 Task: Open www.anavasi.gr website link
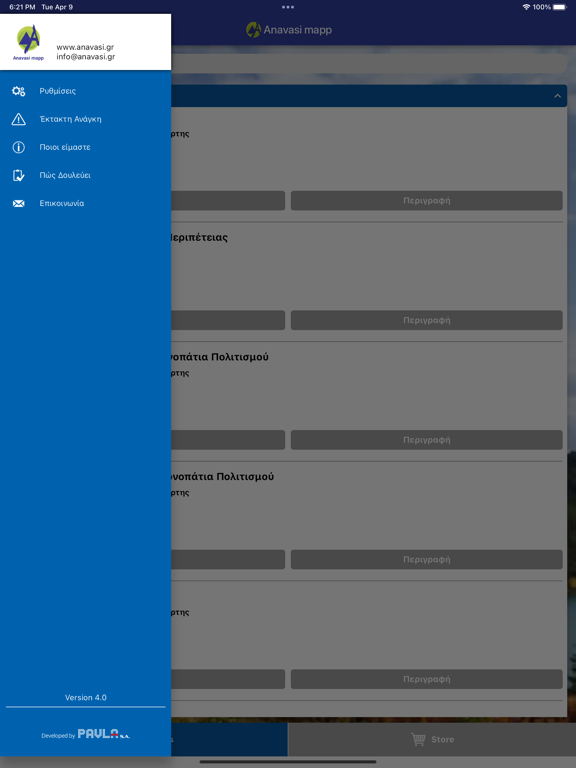click(85, 47)
